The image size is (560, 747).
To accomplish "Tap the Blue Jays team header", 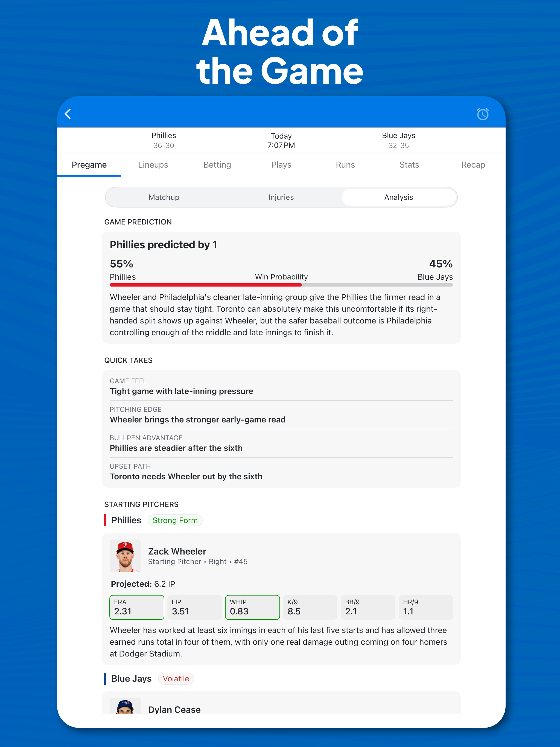I will 399,140.
